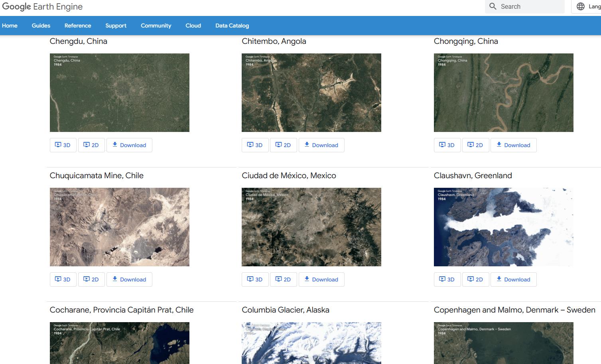Image resolution: width=601 pixels, height=364 pixels.
Task: Download the Chengdu, China timelapse
Action: point(129,145)
